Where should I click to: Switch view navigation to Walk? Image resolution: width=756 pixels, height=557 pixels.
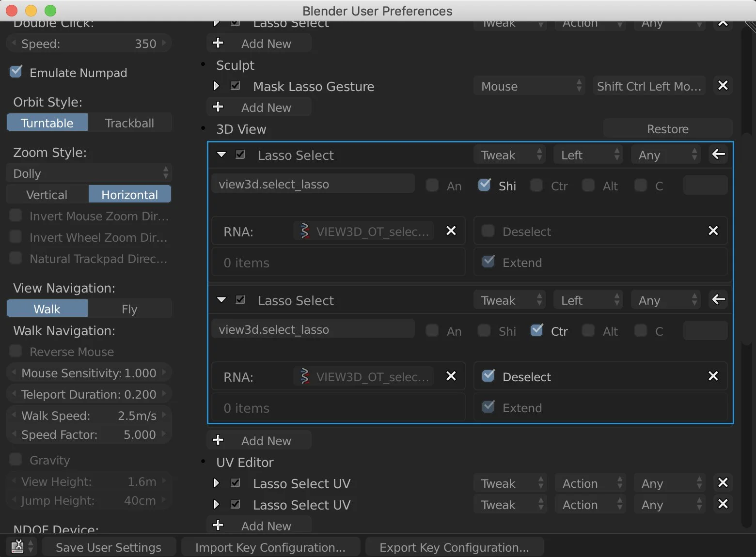click(x=47, y=309)
